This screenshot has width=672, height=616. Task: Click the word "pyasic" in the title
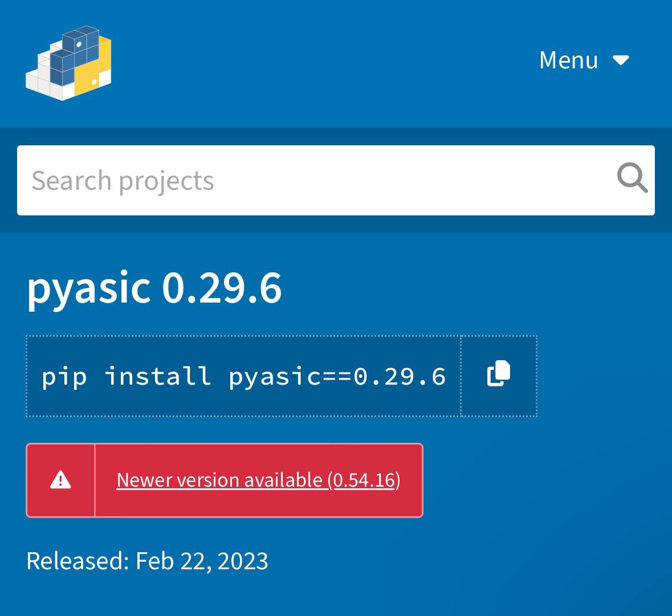point(89,288)
